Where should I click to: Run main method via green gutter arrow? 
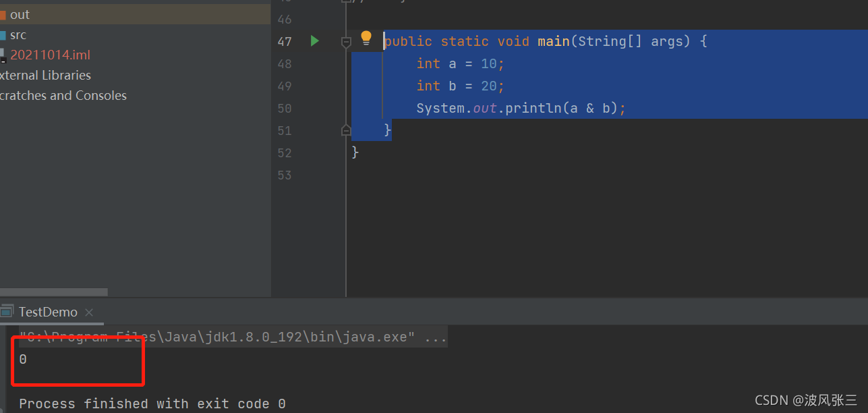pyautogui.click(x=314, y=41)
